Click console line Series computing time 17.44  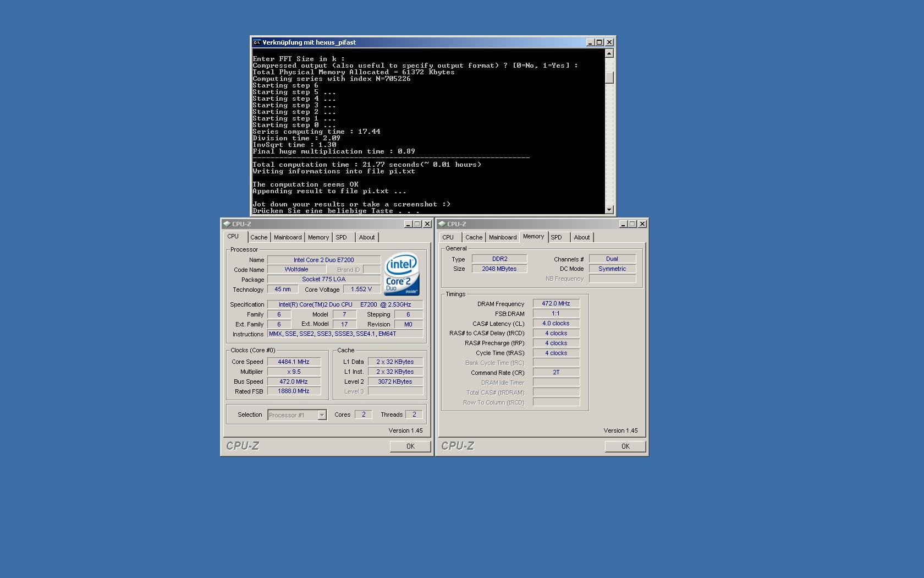pos(316,132)
